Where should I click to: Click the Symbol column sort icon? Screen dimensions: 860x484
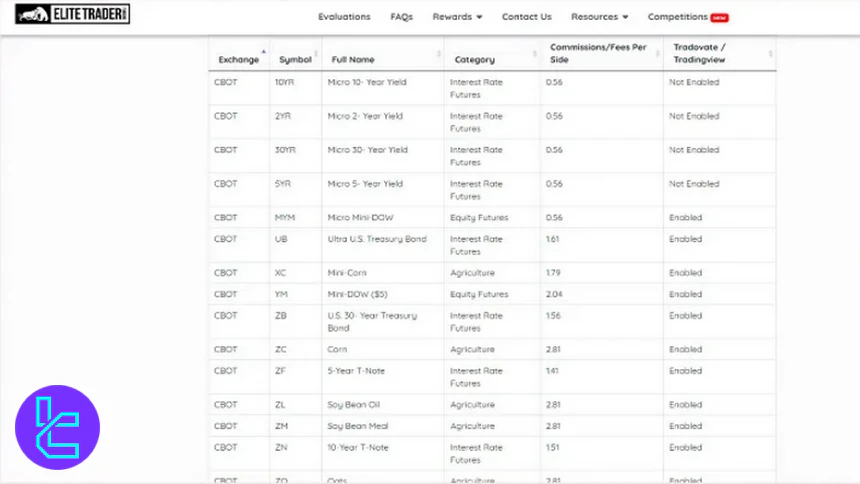(x=317, y=54)
